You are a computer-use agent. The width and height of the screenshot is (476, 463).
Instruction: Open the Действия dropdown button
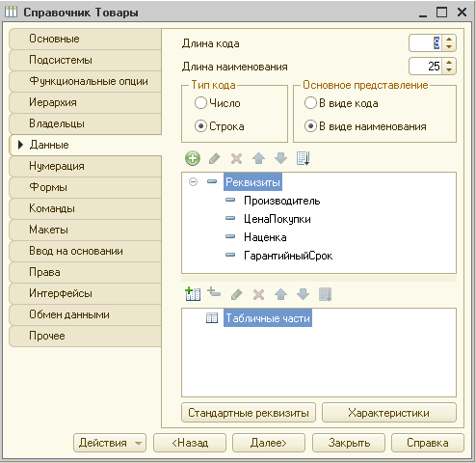coord(110,443)
